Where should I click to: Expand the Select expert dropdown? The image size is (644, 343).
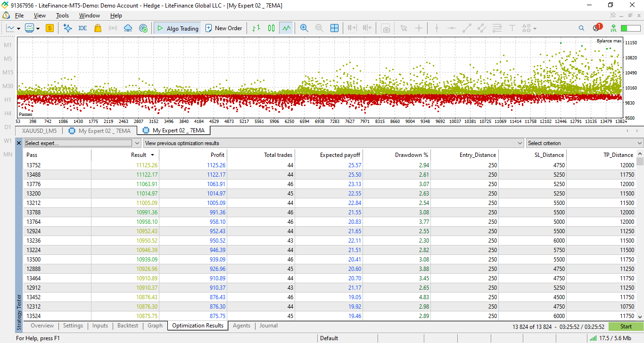[x=83, y=143]
